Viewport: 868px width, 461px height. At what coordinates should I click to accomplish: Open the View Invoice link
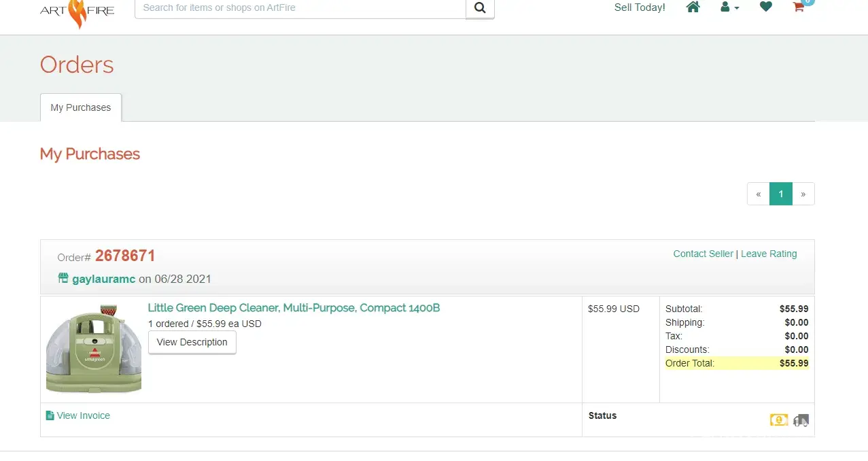pos(83,415)
